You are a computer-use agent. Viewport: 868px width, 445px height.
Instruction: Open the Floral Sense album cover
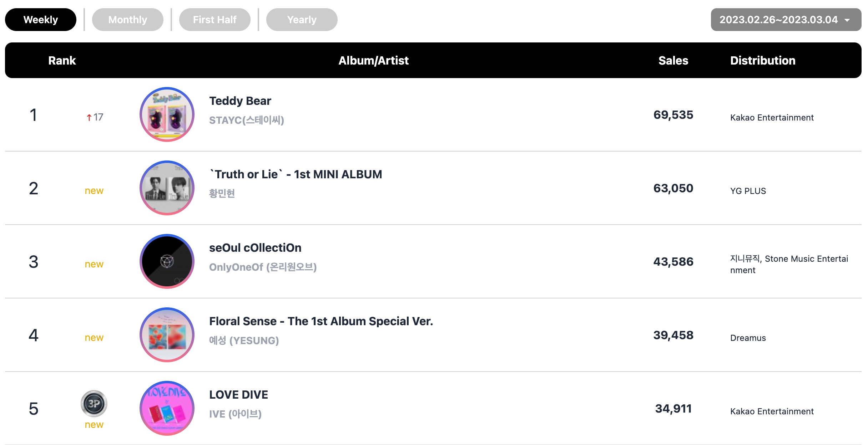(167, 335)
